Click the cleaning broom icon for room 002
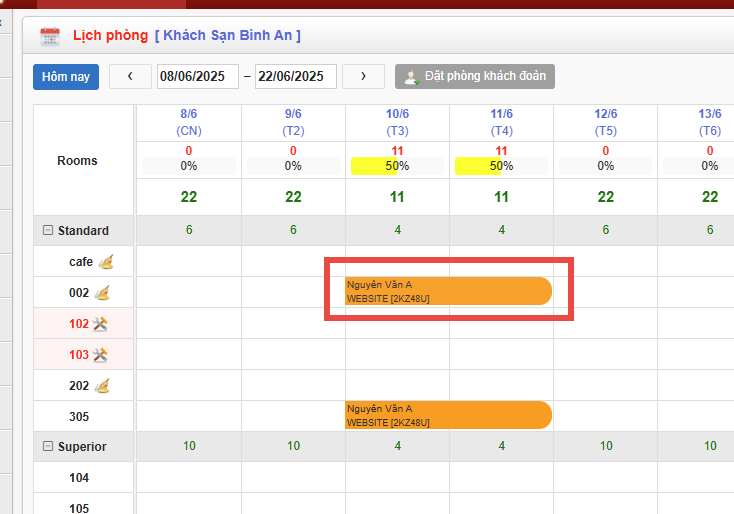 pyautogui.click(x=102, y=293)
